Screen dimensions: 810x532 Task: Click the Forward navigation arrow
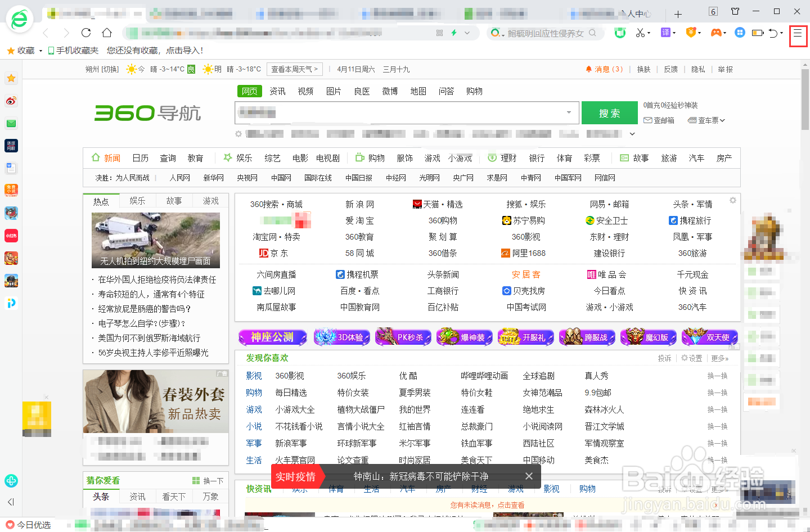[x=66, y=33]
